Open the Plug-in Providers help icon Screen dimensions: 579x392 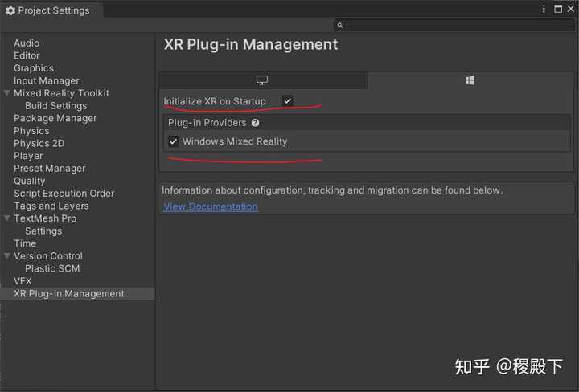[x=255, y=123]
